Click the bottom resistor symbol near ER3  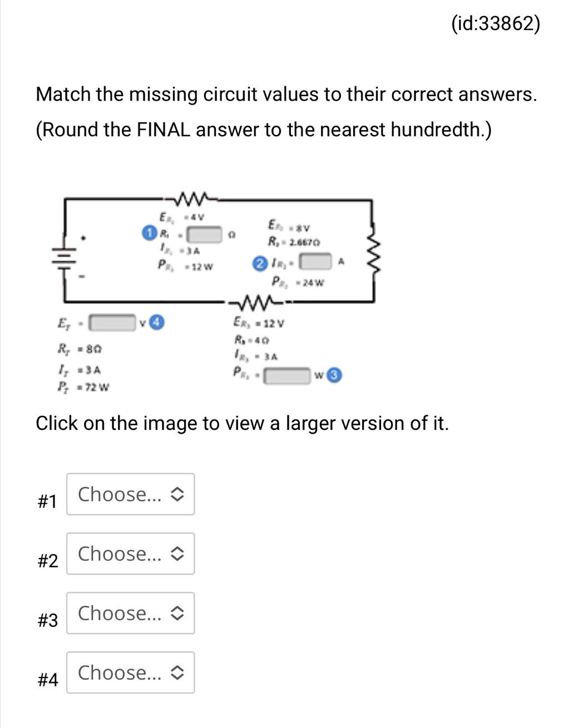tap(257, 301)
